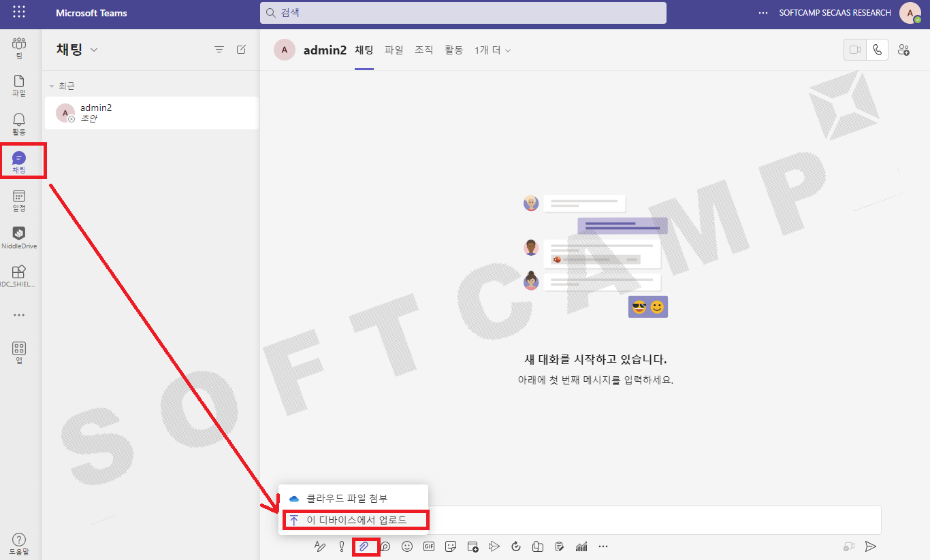930x560 pixels.
Task: Open the chat list filter
Action: click(219, 50)
